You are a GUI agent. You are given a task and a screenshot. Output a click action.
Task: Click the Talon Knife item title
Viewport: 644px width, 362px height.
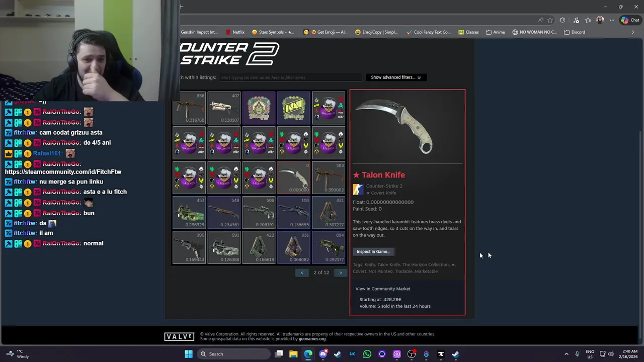tap(379, 175)
